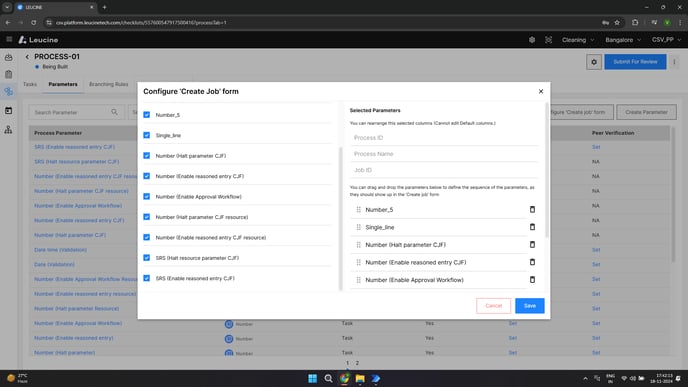Uncheck Number (Enable reasoned entry CJF) checkbox
Image resolution: width=688 pixels, height=387 pixels.
point(147,176)
